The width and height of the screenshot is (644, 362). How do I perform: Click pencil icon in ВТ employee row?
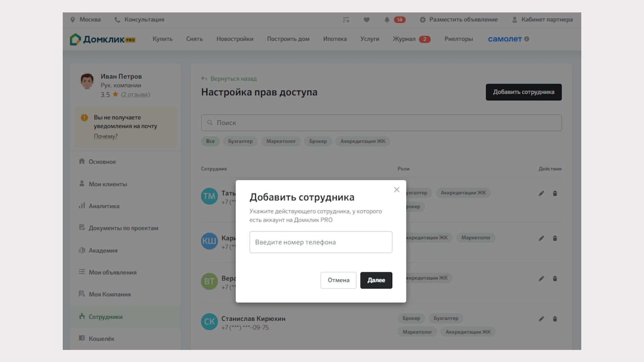541,279
